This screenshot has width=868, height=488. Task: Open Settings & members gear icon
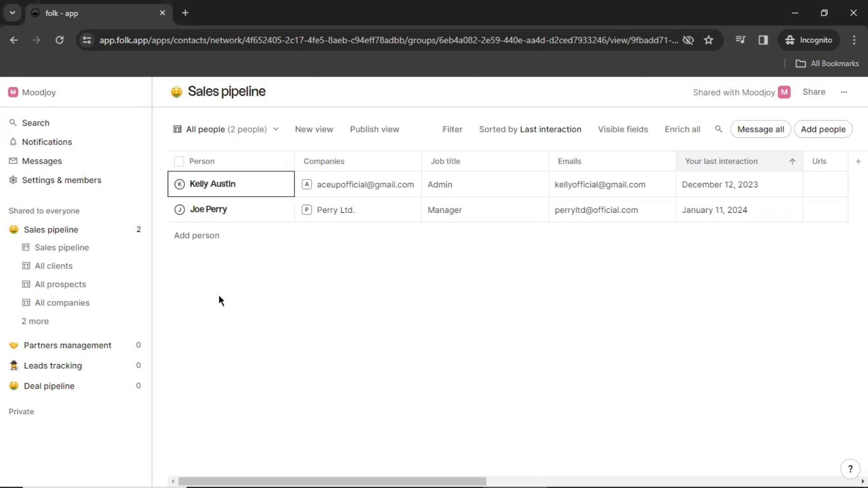13,180
